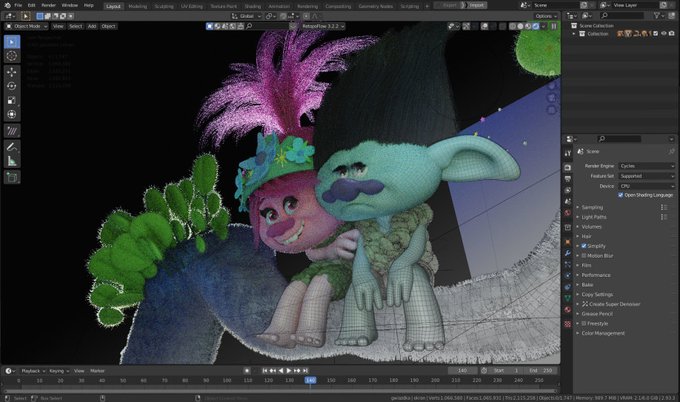680x402 pixels.
Task: Open the Render properties tab
Action: pos(568,168)
